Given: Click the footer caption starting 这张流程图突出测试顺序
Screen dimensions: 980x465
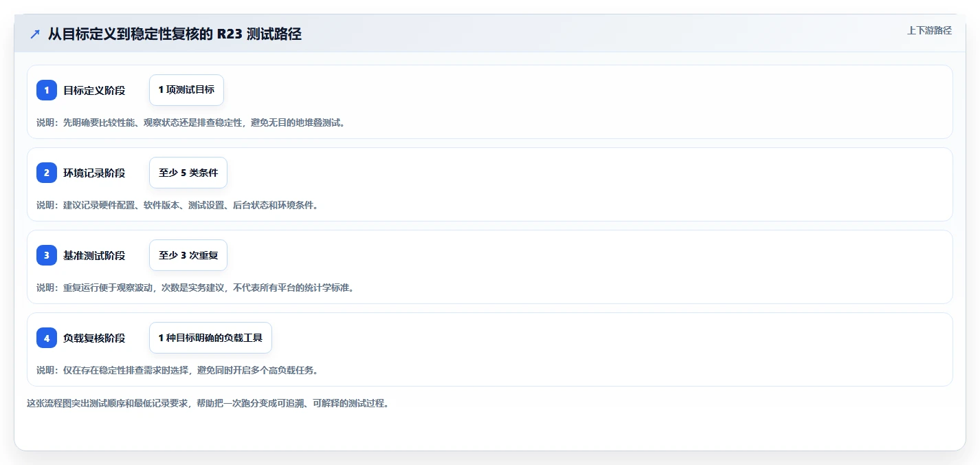Looking at the screenshot, I should pos(208,403).
